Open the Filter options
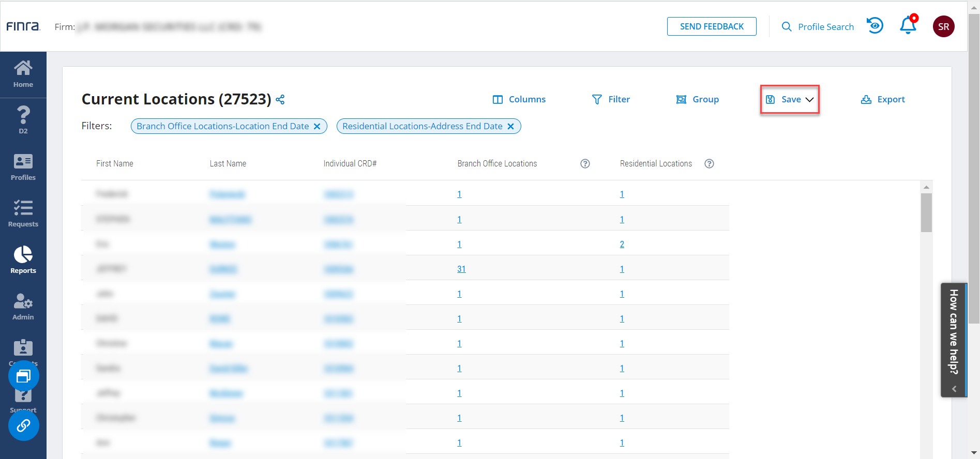The width and height of the screenshot is (980, 459). [611, 99]
